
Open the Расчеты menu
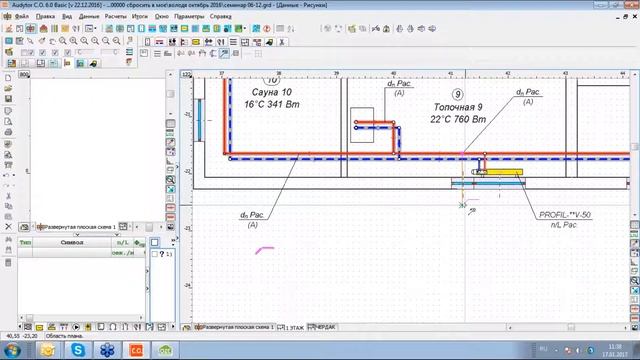click(116, 17)
